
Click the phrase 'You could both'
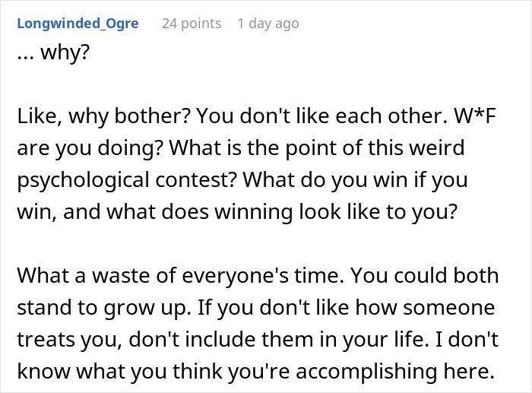pos(424,275)
